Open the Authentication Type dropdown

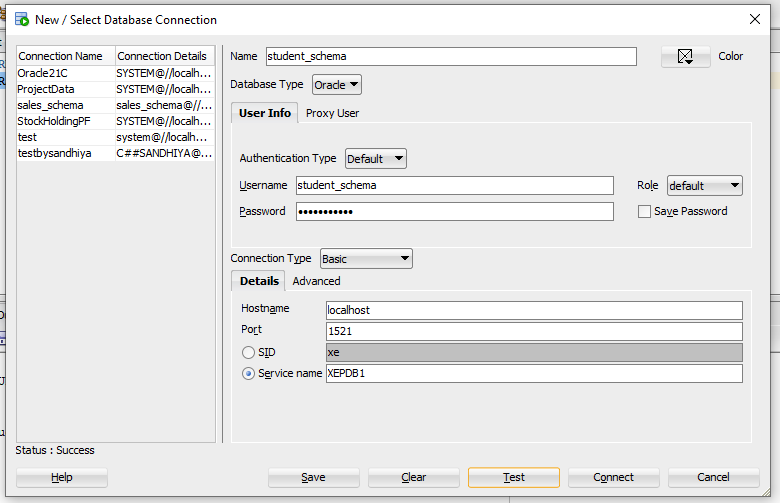pyautogui.click(x=376, y=159)
